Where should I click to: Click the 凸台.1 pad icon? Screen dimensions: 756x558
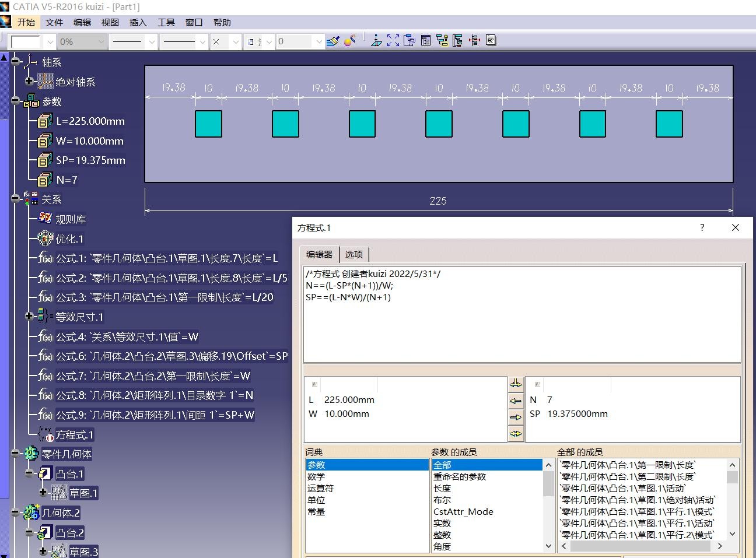point(45,473)
